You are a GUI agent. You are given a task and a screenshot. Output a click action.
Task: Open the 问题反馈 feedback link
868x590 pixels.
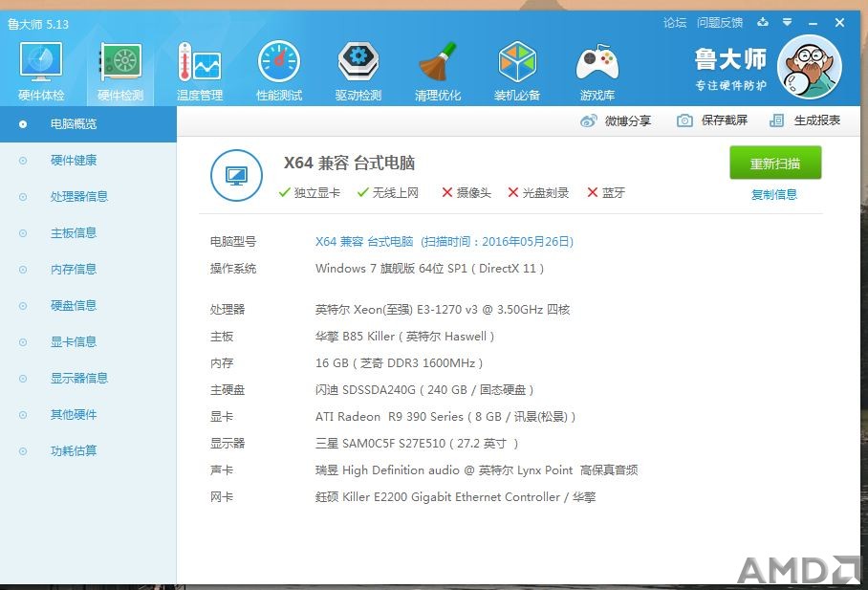[719, 23]
